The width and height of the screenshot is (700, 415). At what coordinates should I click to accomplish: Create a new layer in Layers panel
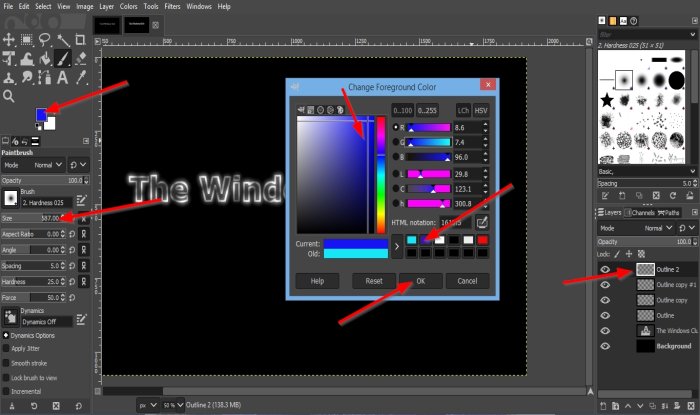[x=603, y=406]
